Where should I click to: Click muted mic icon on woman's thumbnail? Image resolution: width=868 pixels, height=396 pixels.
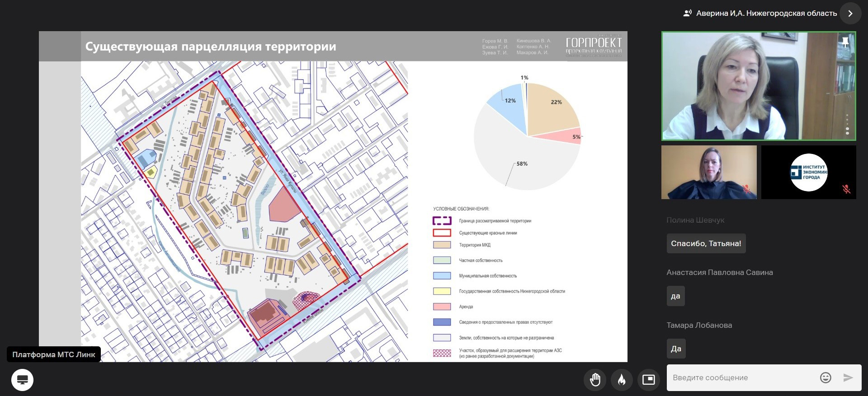tap(747, 189)
